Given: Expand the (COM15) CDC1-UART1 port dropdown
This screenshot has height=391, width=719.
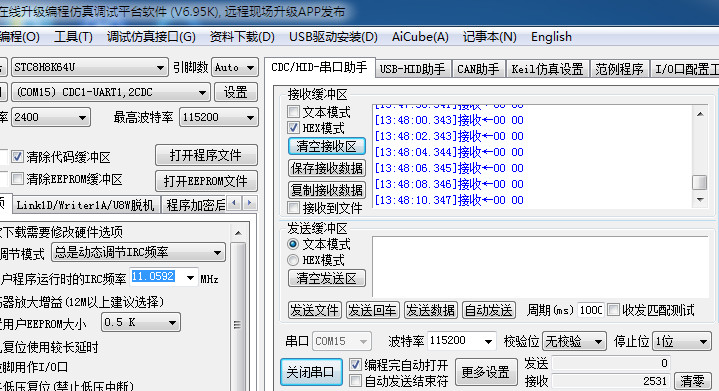Looking at the screenshot, I should pyautogui.click(x=202, y=93).
